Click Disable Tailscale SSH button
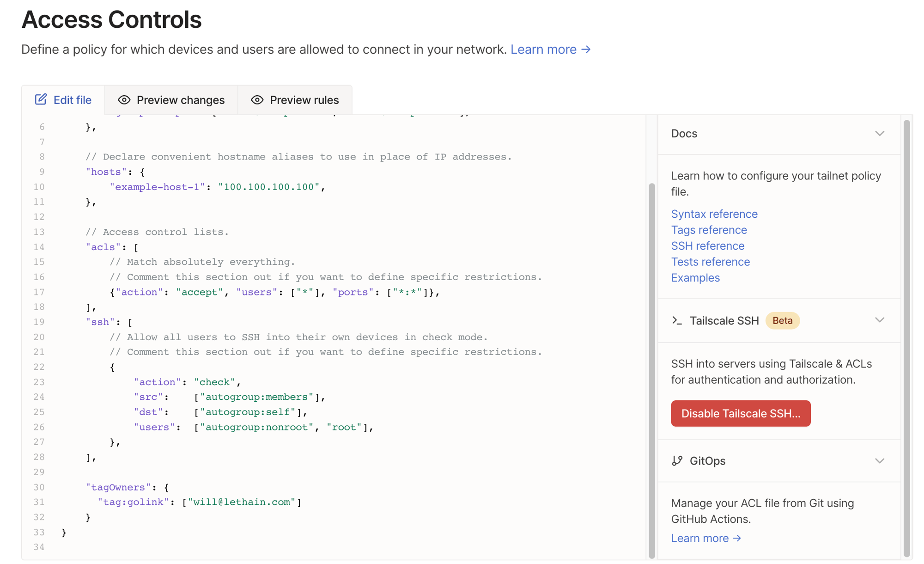Image resolution: width=924 pixels, height=564 pixels. [x=740, y=413]
